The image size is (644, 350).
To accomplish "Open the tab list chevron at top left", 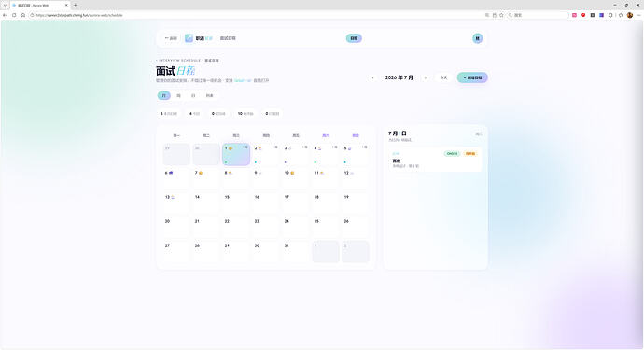I will click(x=5, y=5).
